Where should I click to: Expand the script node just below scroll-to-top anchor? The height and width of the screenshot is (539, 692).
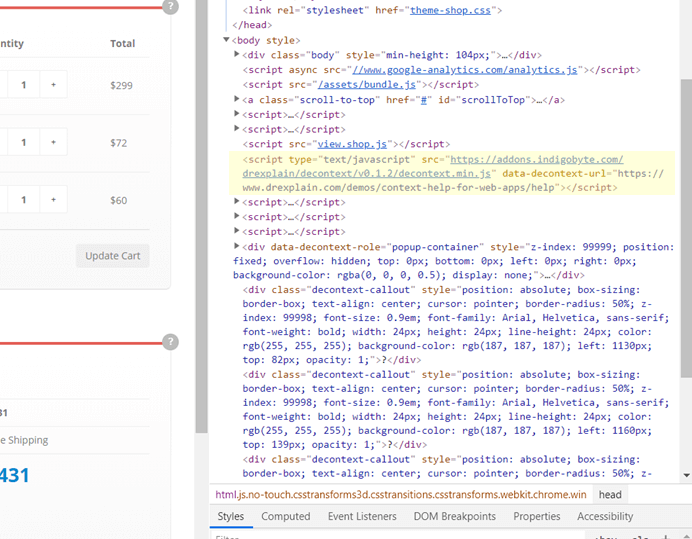pyautogui.click(x=237, y=114)
